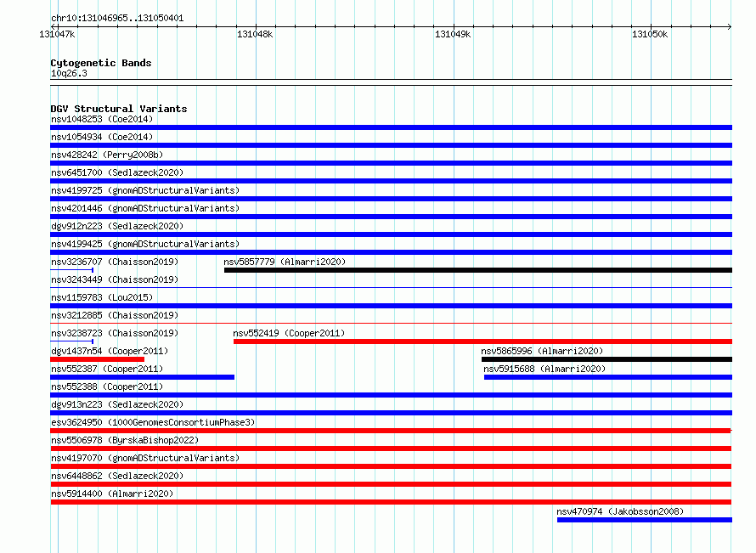Open variant label nsv1048253 (Coe2014)

click(x=102, y=119)
